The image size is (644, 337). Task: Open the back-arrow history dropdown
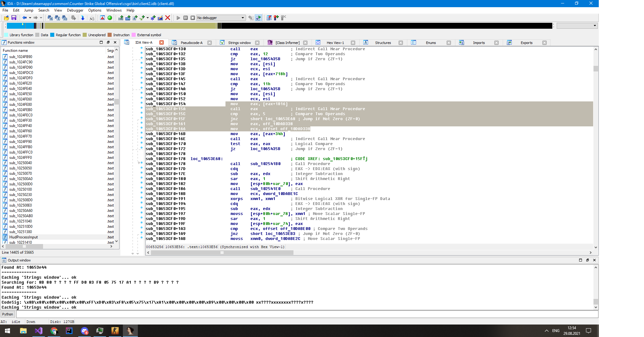coord(30,18)
